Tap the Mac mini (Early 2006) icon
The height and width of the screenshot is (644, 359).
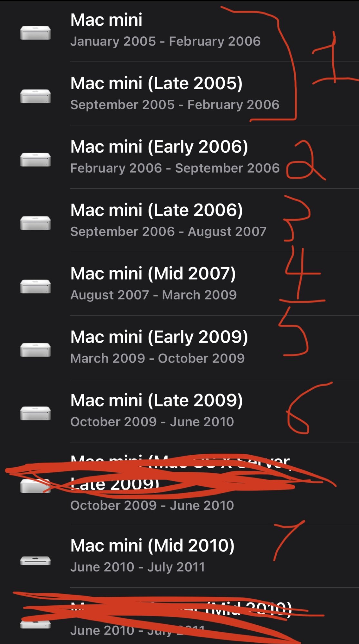pyautogui.click(x=35, y=160)
